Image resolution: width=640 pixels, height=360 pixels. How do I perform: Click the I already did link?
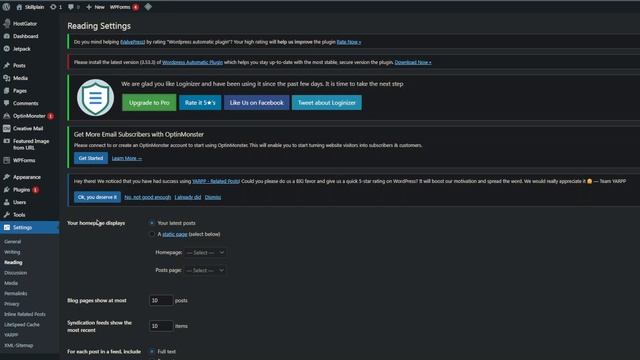tap(188, 197)
